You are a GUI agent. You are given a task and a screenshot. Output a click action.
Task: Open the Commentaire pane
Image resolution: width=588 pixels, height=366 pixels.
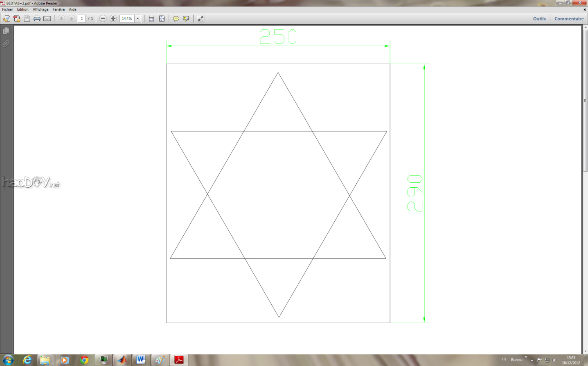point(569,19)
